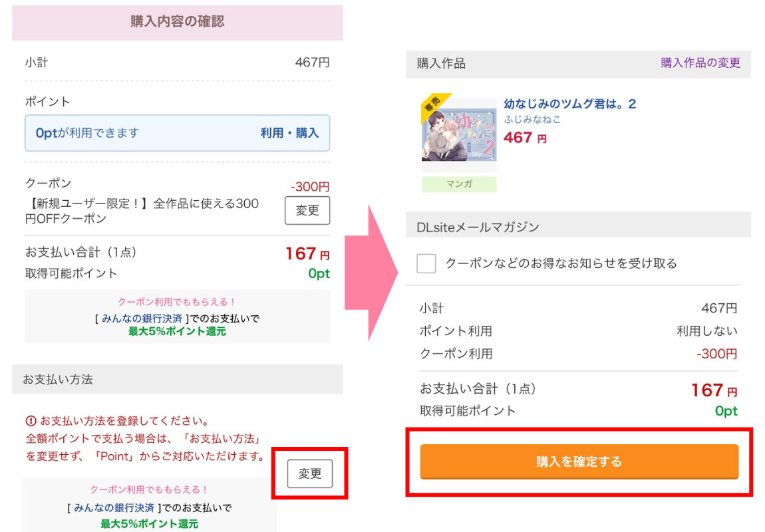This screenshot has width=765, height=532.
Task: Click the green マンガ genre tag
Action: [459, 184]
